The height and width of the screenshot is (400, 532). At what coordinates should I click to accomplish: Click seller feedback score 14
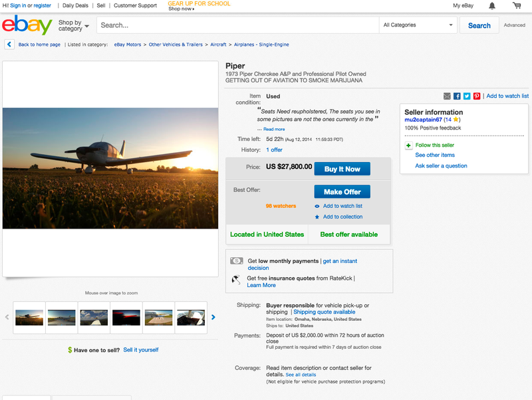pos(448,120)
